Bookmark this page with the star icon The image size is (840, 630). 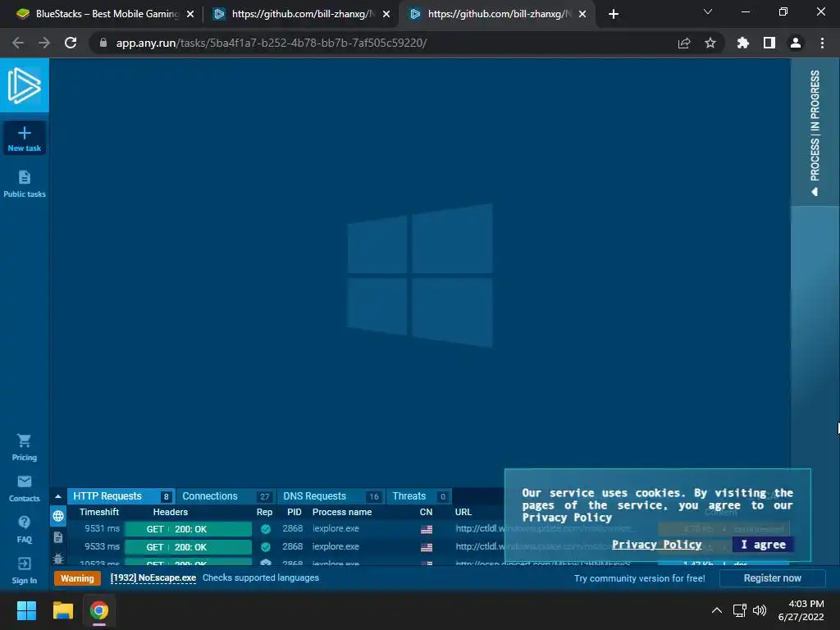[x=710, y=43]
